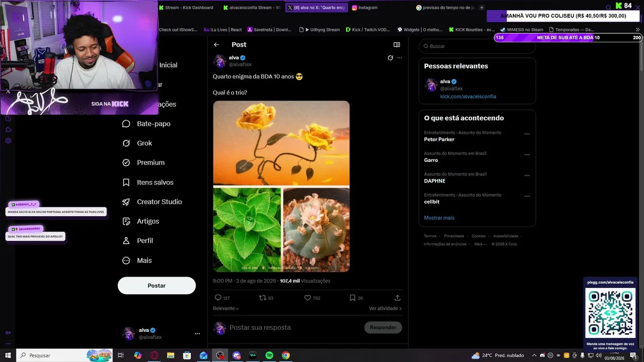Image resolution: width=644 pixels, height=362 pixels.
Task: Open Spotify from the taskbar
Action: (x=269, y=355)
